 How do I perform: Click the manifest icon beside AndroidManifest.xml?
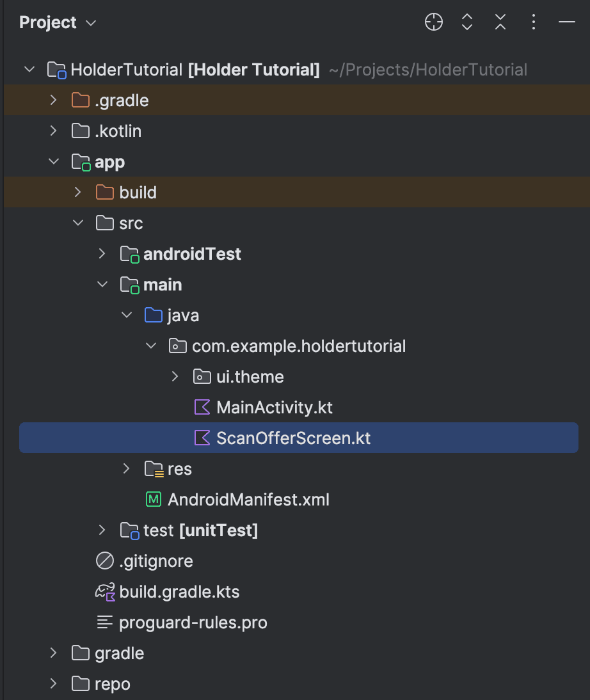pos(154,500)
